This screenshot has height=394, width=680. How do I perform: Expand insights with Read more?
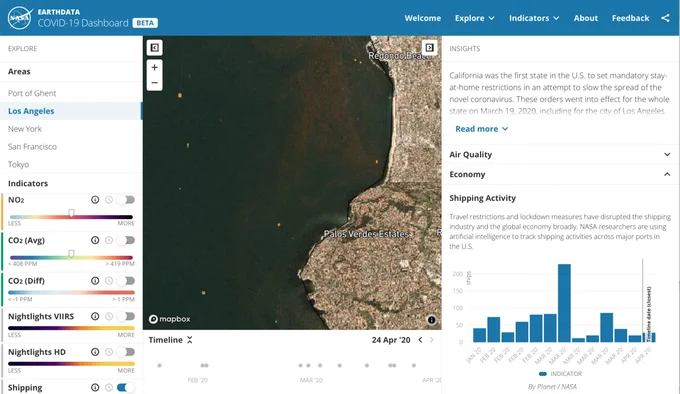coord(481,129)
